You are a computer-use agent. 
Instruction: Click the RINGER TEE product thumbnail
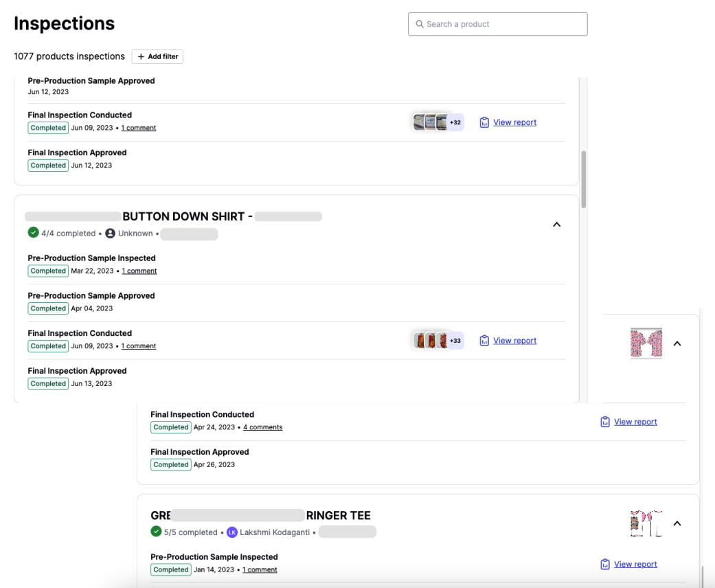click(x=646, y=523)
